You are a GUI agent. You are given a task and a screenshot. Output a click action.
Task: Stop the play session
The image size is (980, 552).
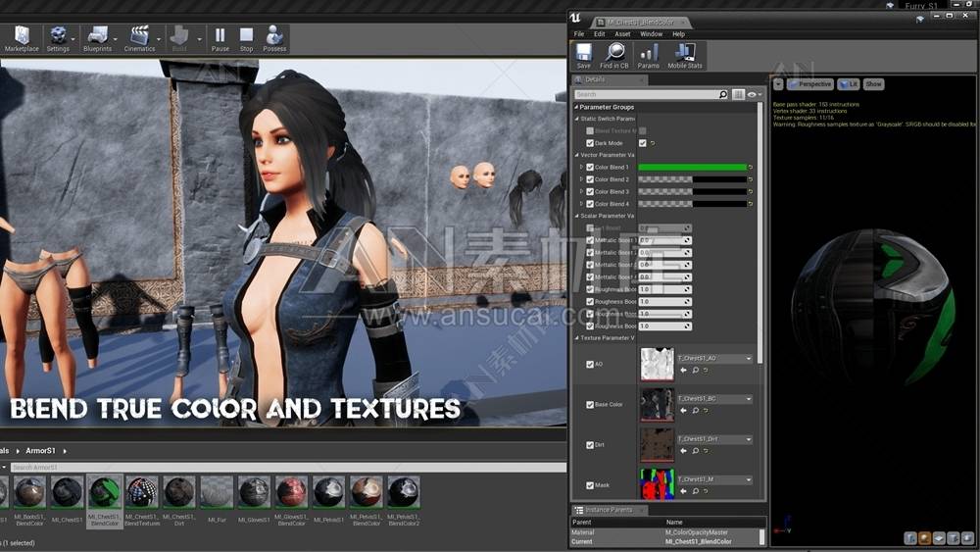click(246, 38)
